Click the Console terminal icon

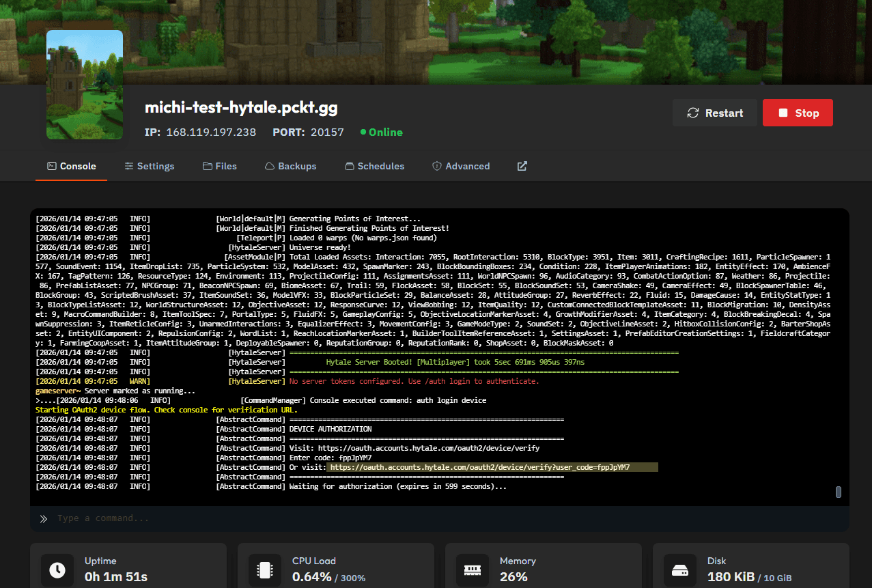point(52,166)
